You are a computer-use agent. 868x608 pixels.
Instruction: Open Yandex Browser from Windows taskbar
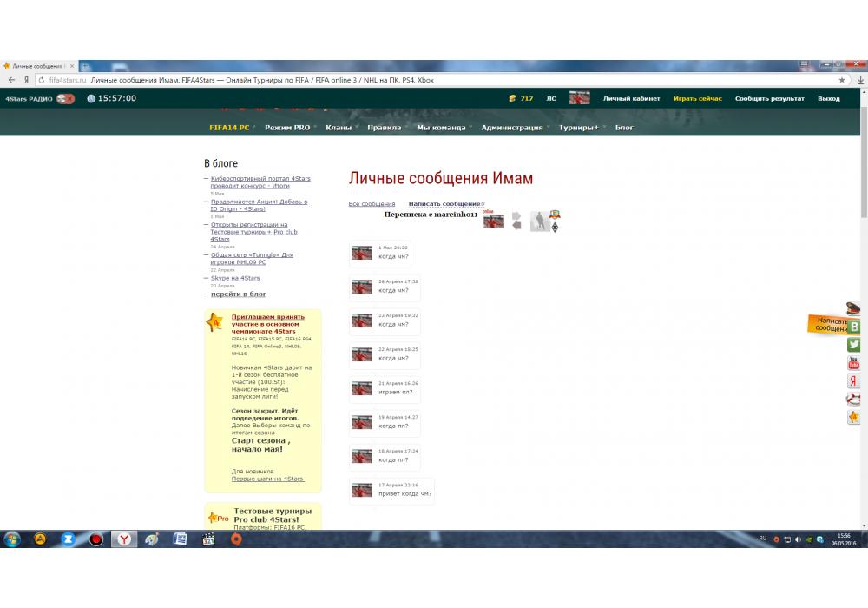124,539
